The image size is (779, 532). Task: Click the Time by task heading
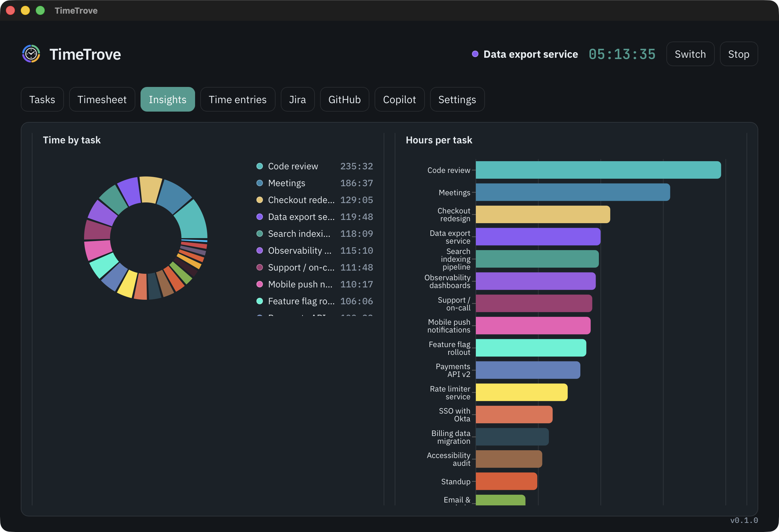(72, 140)
